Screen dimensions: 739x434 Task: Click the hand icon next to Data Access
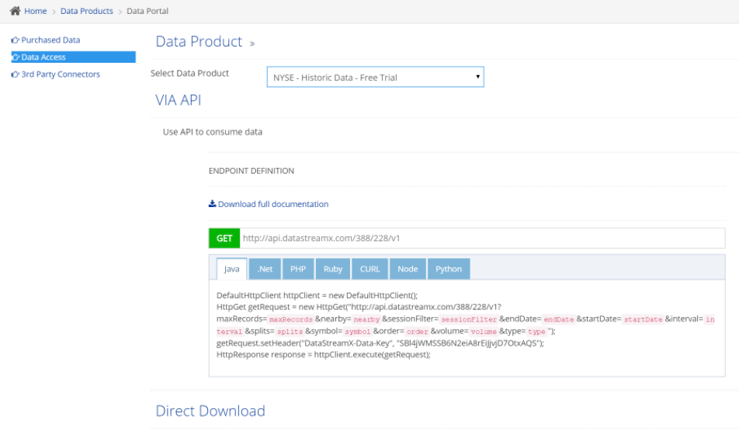[x=15, y=57]
